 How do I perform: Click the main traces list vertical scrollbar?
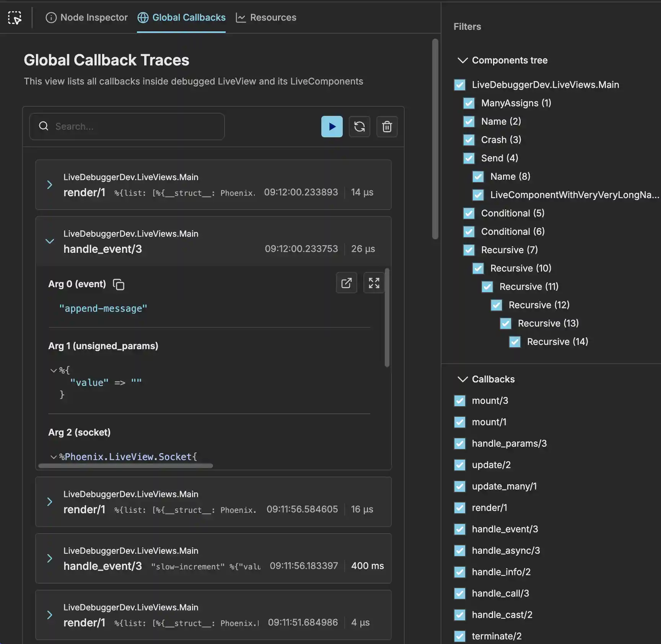click(435, 139)
